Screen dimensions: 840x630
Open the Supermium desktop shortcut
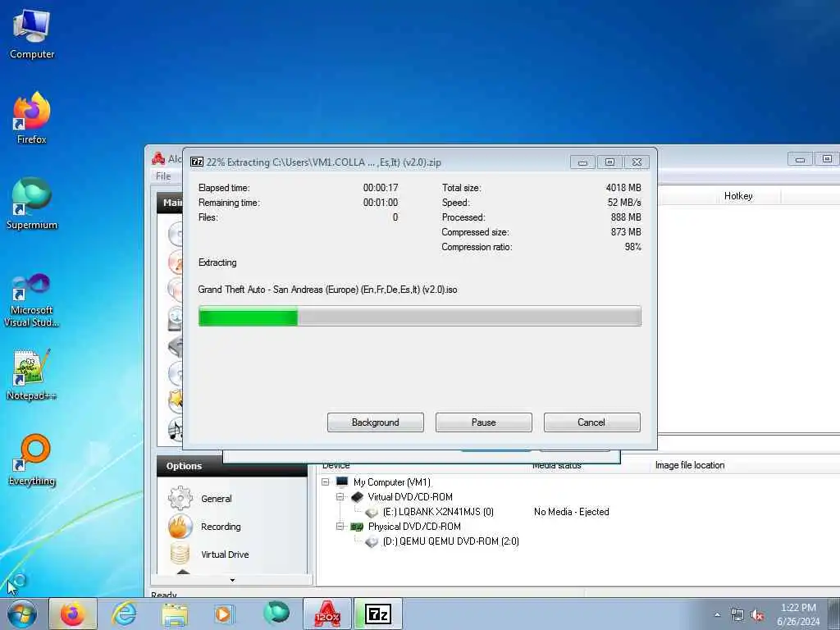pyautogui.click(x=32, y=203)
